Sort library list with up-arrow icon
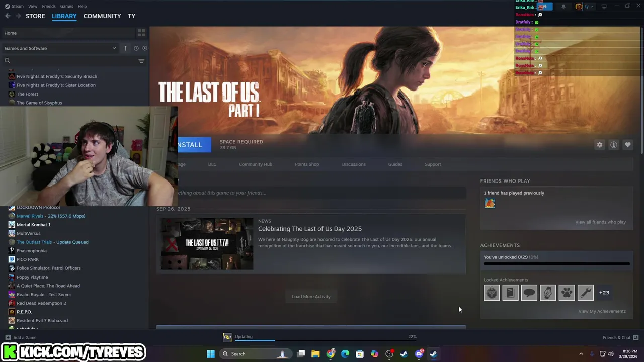The width and height of the screenshot is (644, 362). pyautogui.click(x=125, y=48)
